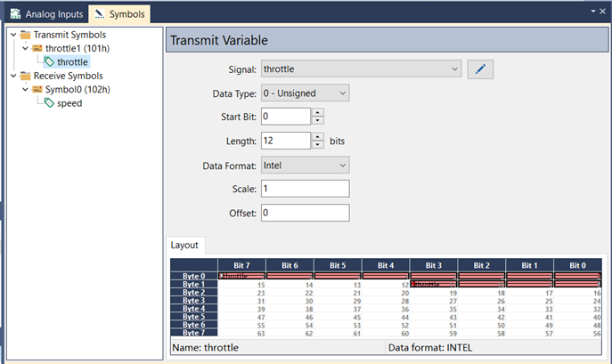The width and height of the screenshot is (612, 364).
Task: Increase the Start Bit value
Action: (318, 113)
